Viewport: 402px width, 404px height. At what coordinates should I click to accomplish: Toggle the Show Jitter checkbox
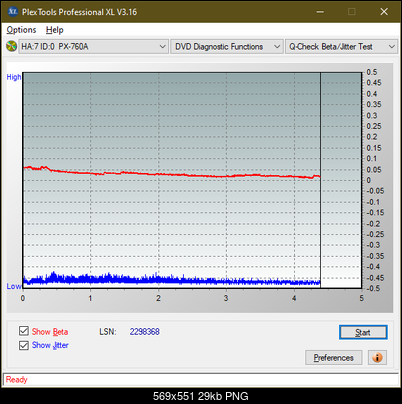(24, 345)
